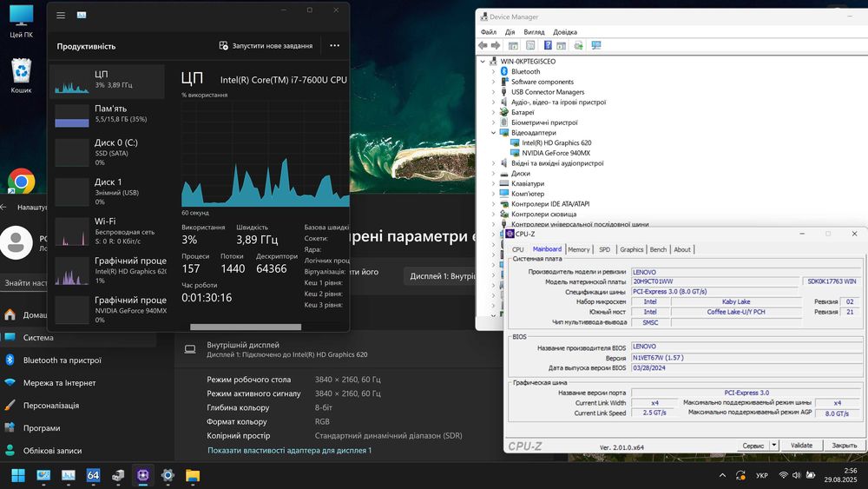Open the Вигляд menu in Device Manager
Viewport: 868px width, 489px height.
pyautogui.click(x=534, y=32)
